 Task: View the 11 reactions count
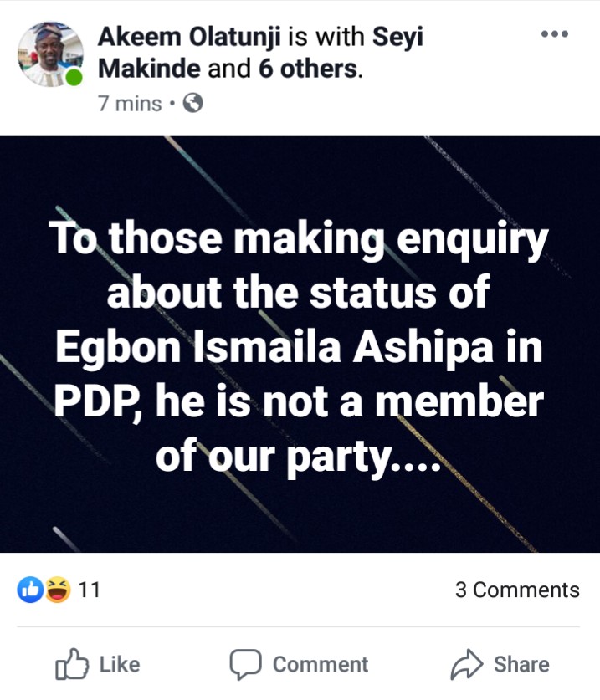89,590
